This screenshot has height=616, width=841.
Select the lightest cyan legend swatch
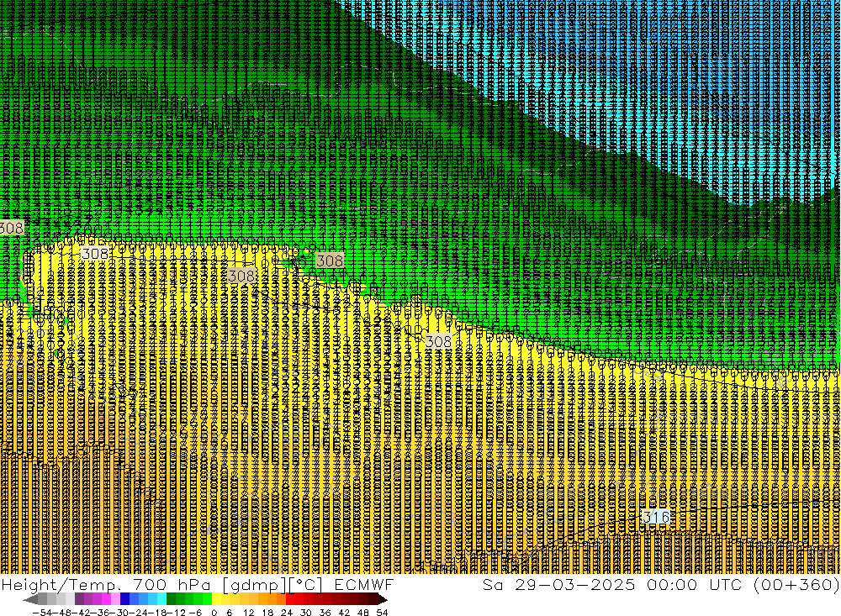[x=161, y=599]
